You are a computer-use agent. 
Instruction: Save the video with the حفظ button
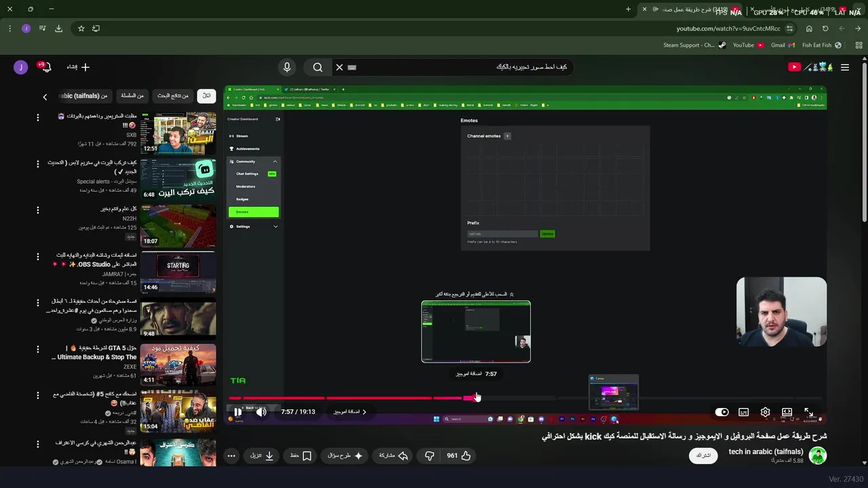pyautogui.click(x=301, y=455)
